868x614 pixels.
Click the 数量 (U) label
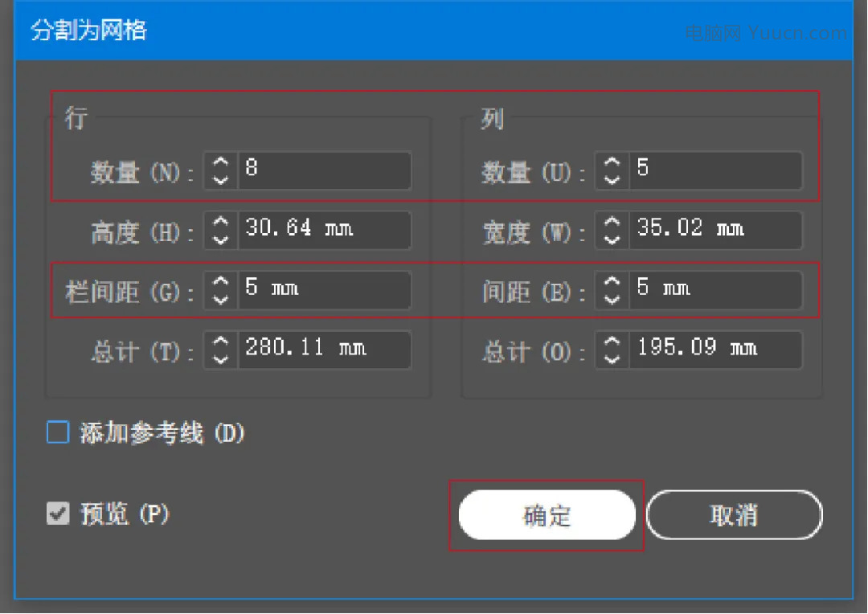coord(534,173)
